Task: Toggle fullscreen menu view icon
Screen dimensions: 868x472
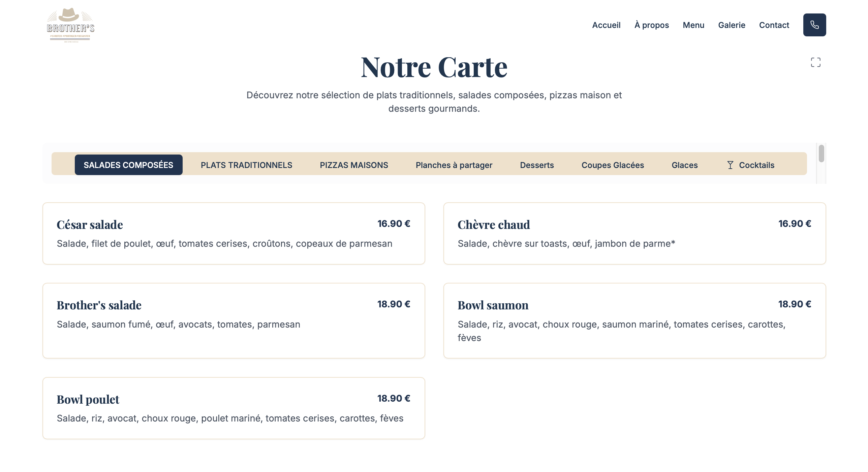Action: pos(815,62)
